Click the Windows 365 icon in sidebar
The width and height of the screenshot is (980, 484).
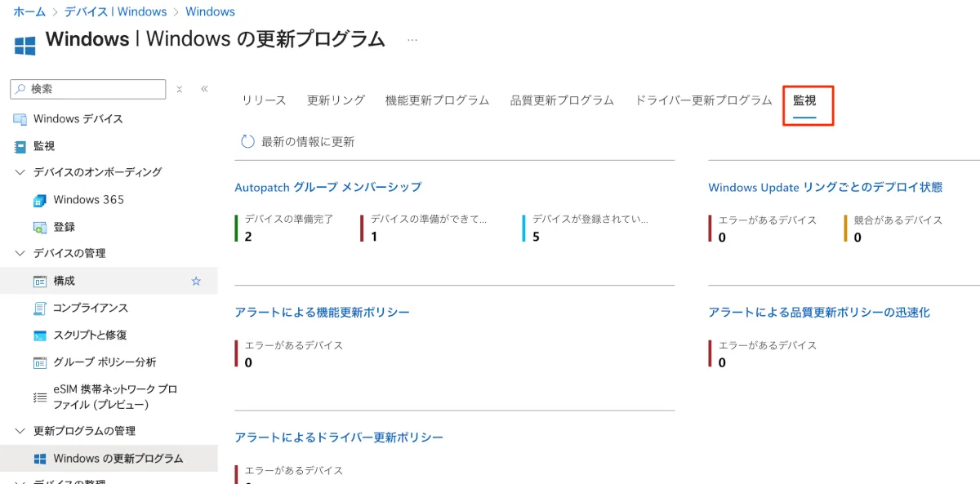39,200
